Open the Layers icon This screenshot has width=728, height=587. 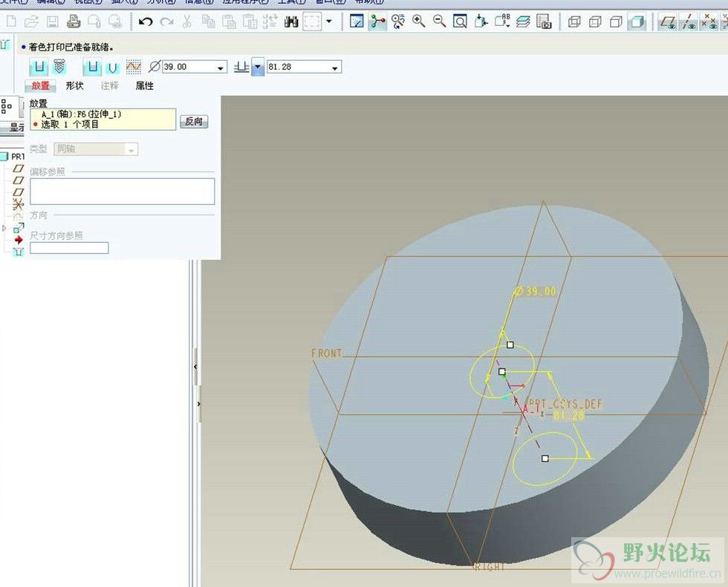523,22
